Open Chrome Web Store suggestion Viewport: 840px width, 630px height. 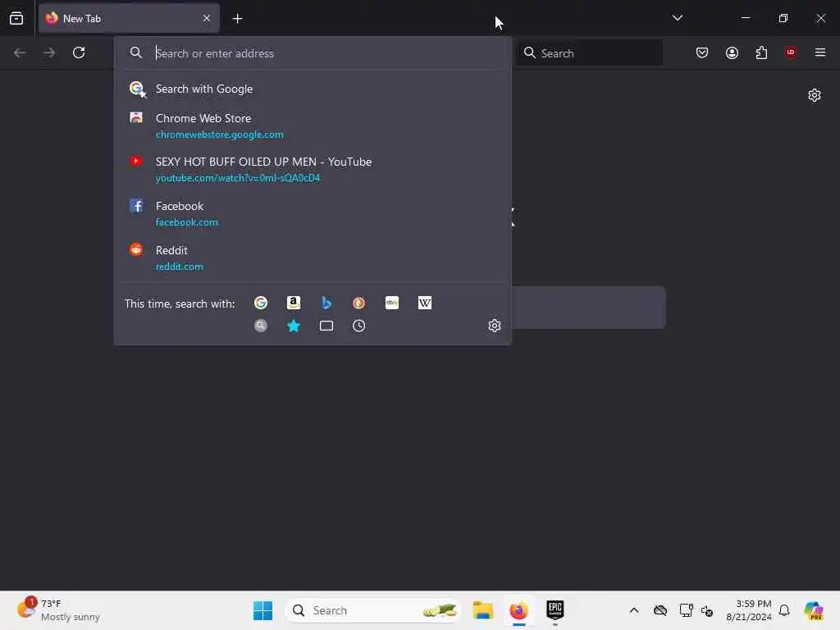point(313,126)
